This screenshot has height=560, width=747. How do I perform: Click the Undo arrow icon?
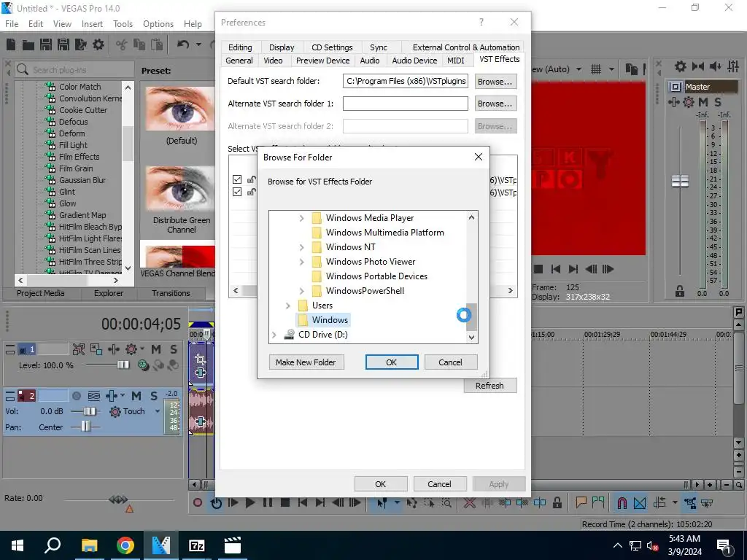(183, 44)
